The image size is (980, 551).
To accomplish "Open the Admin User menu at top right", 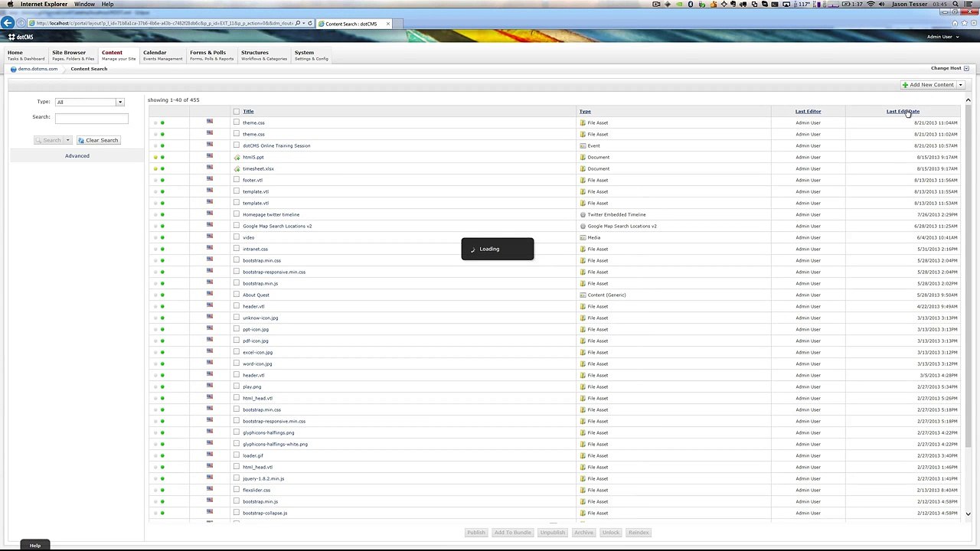I will coord(942,37).
